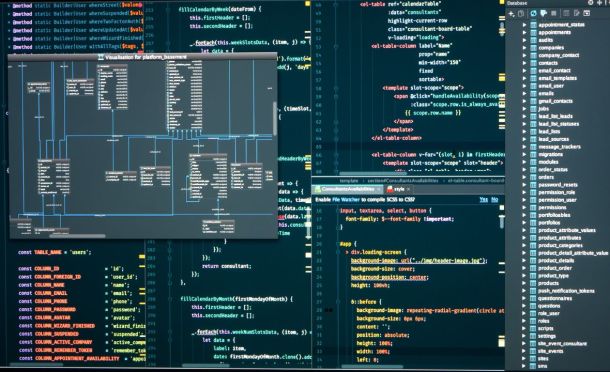Open Database panel gear settings icon
This screenshot has width=610, height=372.
pyautogui.click(x=591, y=3)
